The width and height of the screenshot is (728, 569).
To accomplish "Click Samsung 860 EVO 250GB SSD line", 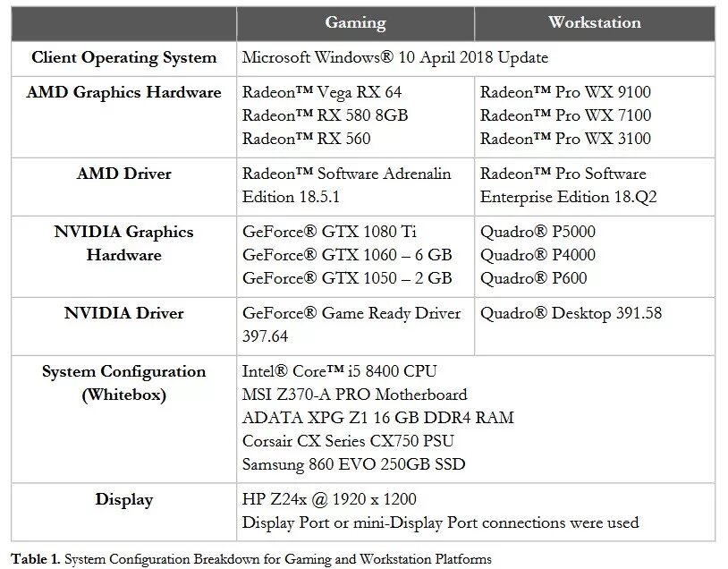I will pos(354,464).
